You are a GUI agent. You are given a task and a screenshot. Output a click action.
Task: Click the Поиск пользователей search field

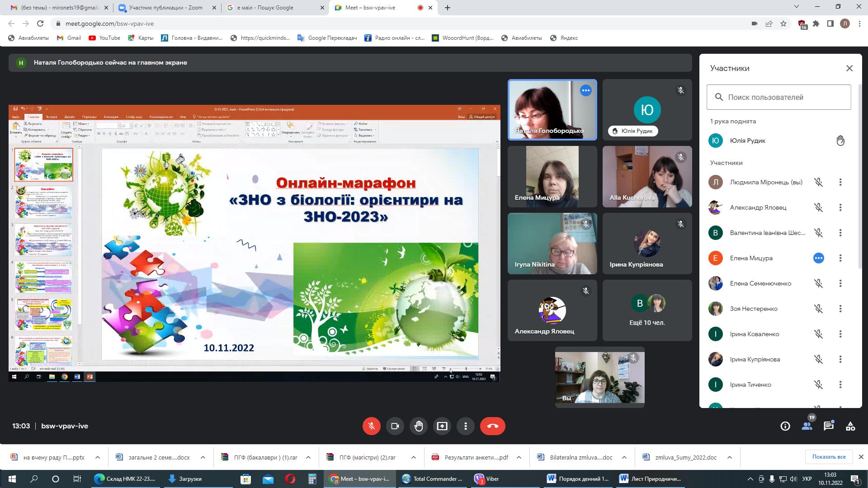pyautogui.click(x=778, y=97)
